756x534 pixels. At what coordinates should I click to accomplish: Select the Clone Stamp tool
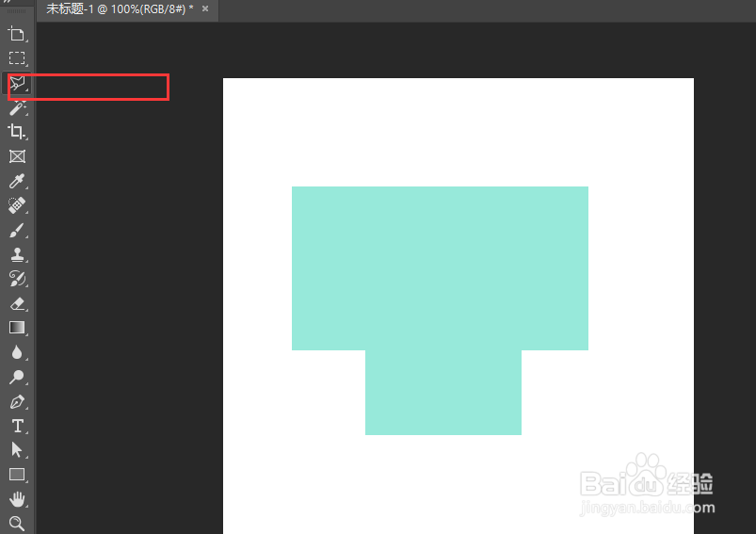coord(17,254)
